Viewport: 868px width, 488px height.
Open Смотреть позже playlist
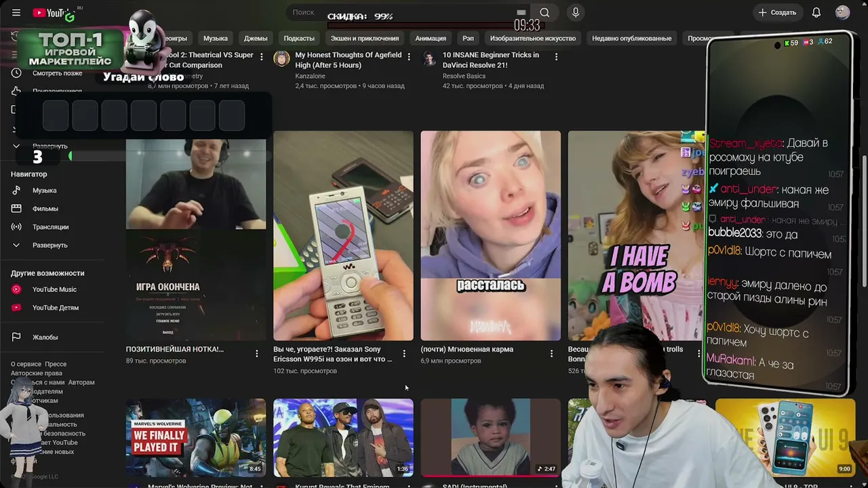point(58,73)
